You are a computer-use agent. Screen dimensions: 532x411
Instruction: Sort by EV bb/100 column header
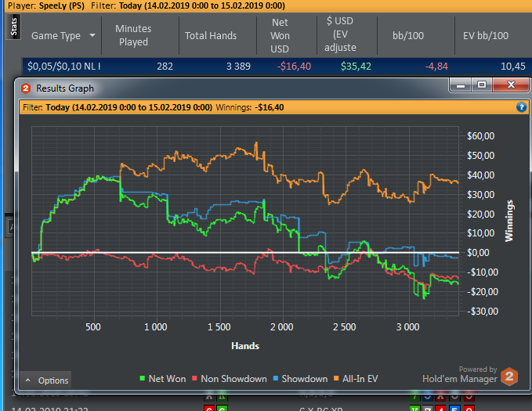[x=486, y=35]
